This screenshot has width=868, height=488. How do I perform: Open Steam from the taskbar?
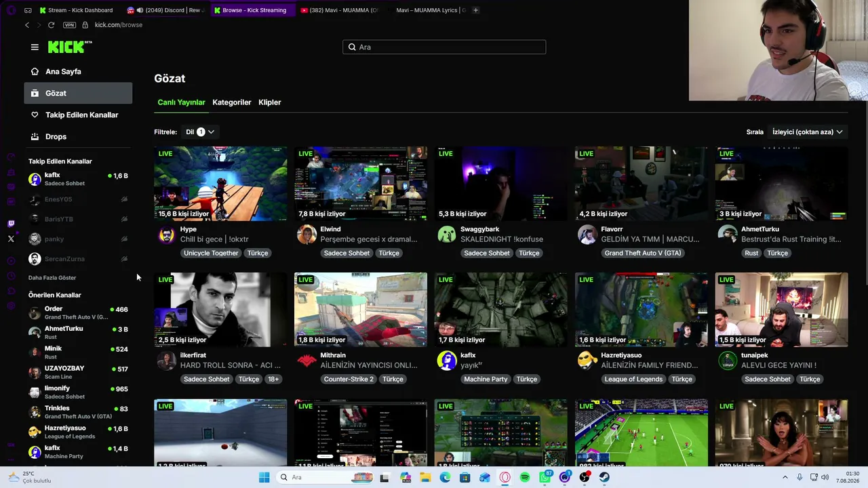point(604,477)
